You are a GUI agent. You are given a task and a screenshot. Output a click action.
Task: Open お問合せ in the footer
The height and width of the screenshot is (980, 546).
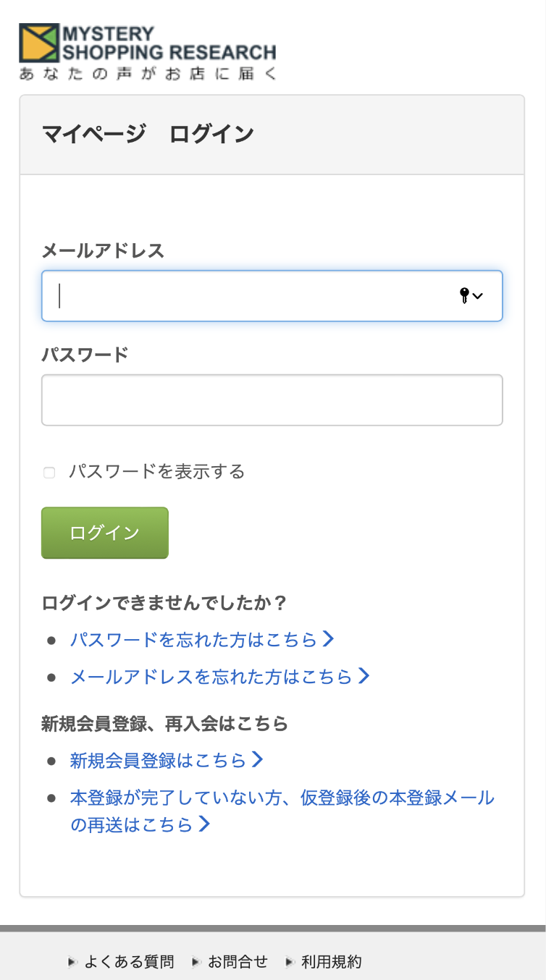pos(237,962)
